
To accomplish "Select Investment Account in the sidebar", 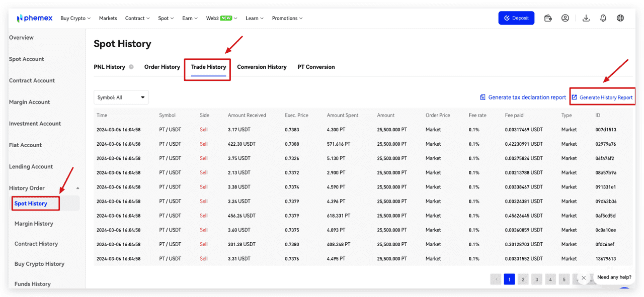I will coord(35,124).
